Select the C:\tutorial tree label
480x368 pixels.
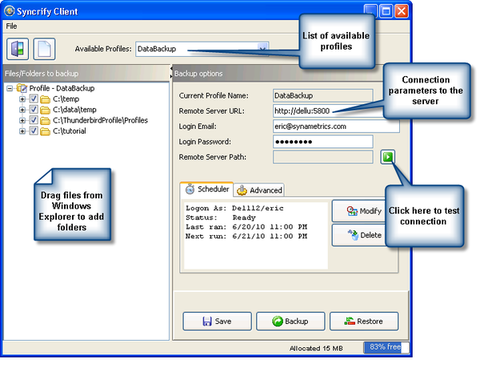click(x=69, y=131)
